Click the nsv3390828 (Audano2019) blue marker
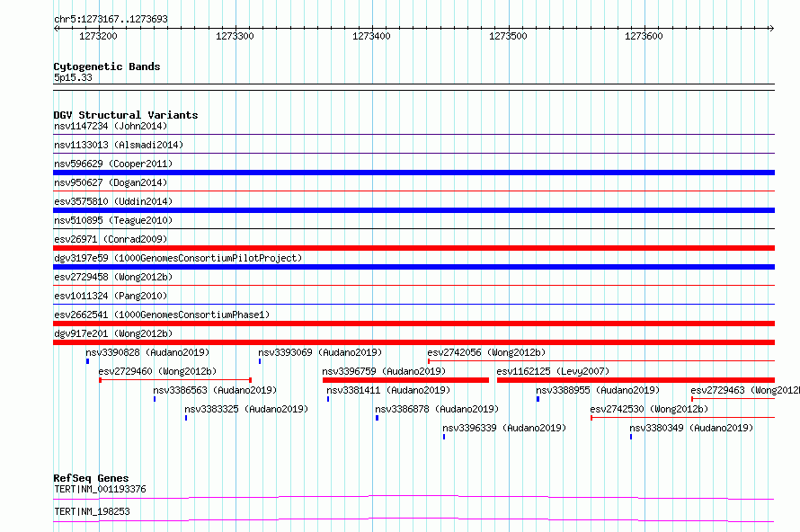The width and height of the screenshot is (800, 532). tap(88, 361)
